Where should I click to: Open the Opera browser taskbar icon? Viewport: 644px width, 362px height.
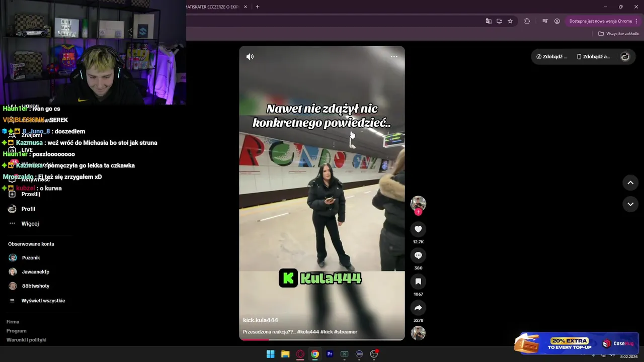pyautogui.click(x=300, y=354)
